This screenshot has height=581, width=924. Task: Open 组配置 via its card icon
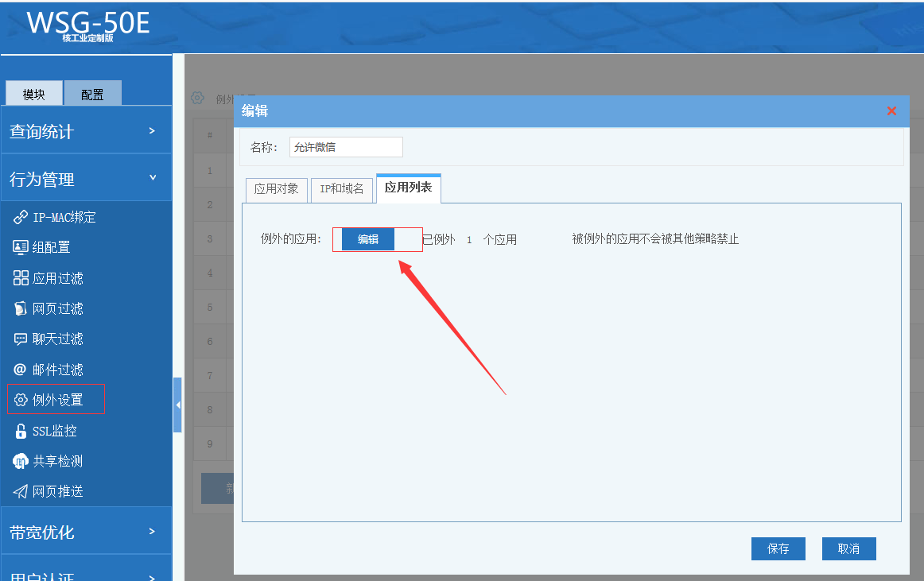coord(21,247)
